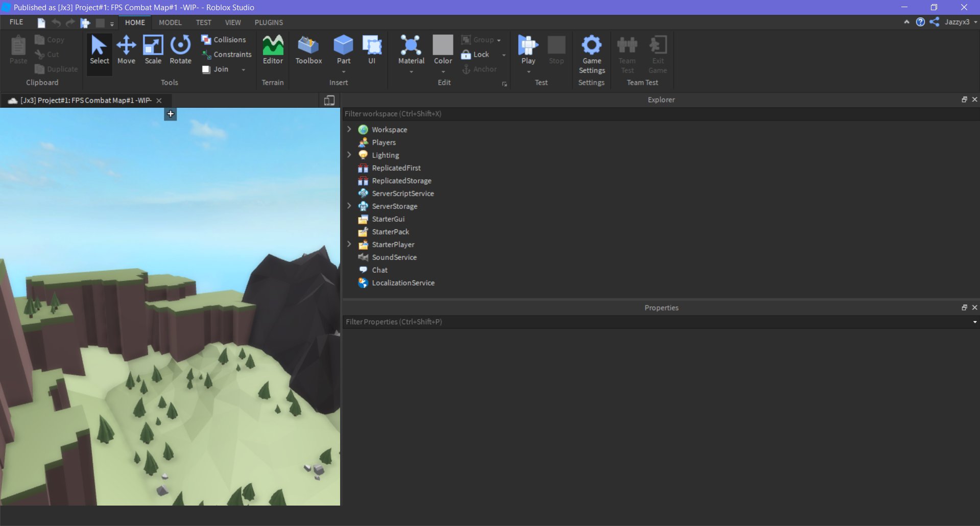Select ReplicatedStorage in Explorer
This screenshot has height=526, width=980.
click(x=401, y=181)
